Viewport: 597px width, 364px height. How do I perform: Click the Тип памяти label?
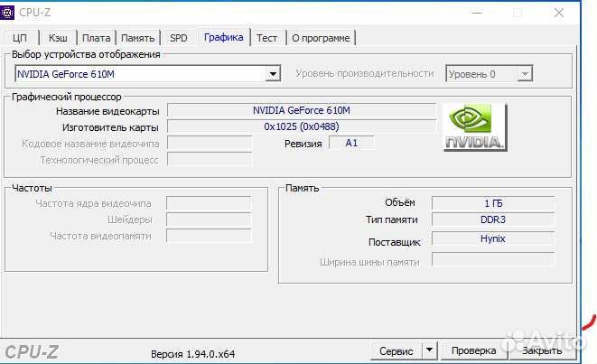point(392,219)
